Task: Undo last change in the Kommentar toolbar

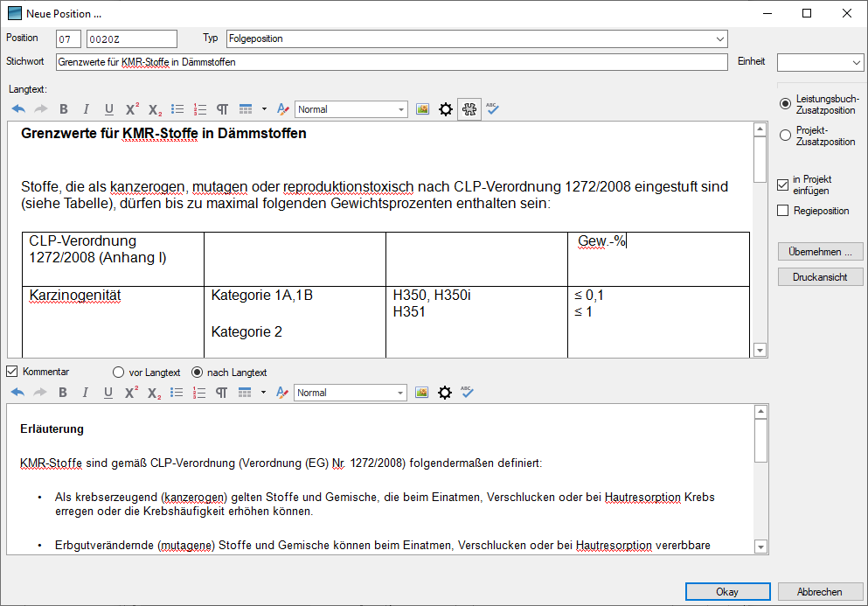Action: tap(17, 393)
